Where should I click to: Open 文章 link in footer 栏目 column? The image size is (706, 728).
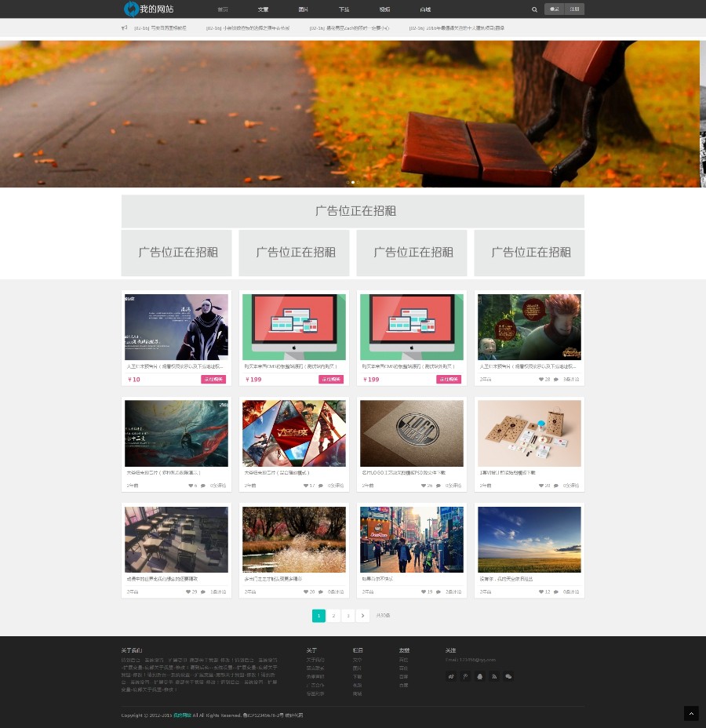pos(357,660)
